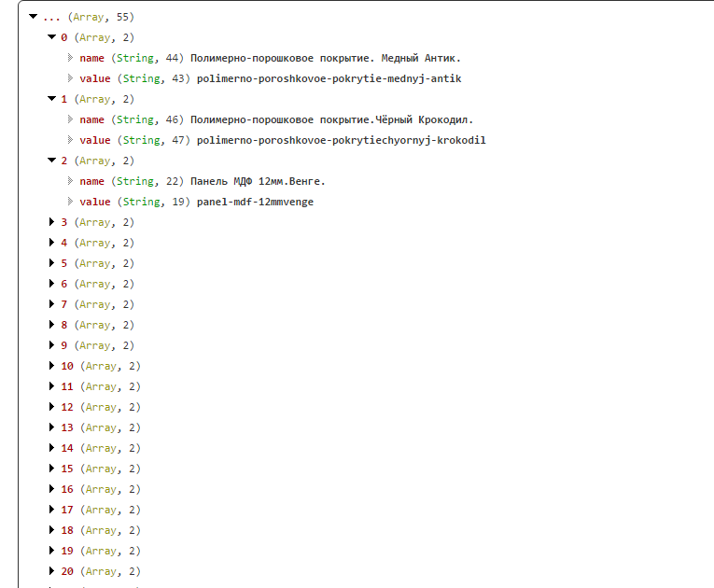This screenshot has width=714, height=588.
Task: Click the '(String, 47)' type label
Action: click(154, 140)
